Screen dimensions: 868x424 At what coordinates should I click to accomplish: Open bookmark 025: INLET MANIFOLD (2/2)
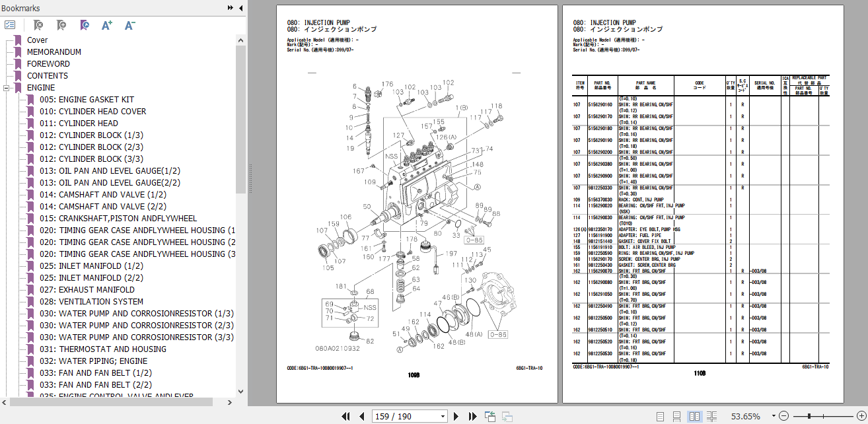pyautogui.click(x=91, y=278)
